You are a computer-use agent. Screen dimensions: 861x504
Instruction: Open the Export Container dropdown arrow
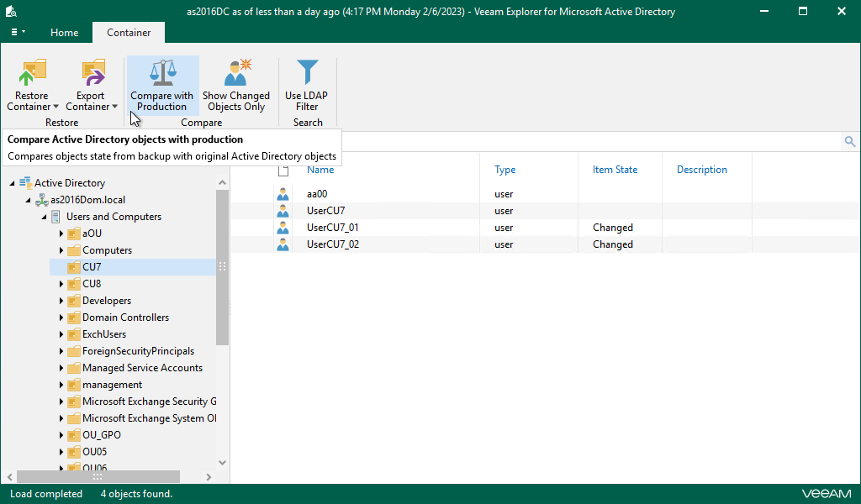(x=114, y=107)
